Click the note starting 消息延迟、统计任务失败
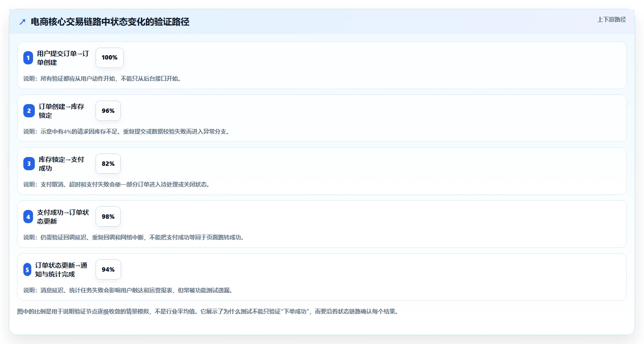 [x=128, y=290]
